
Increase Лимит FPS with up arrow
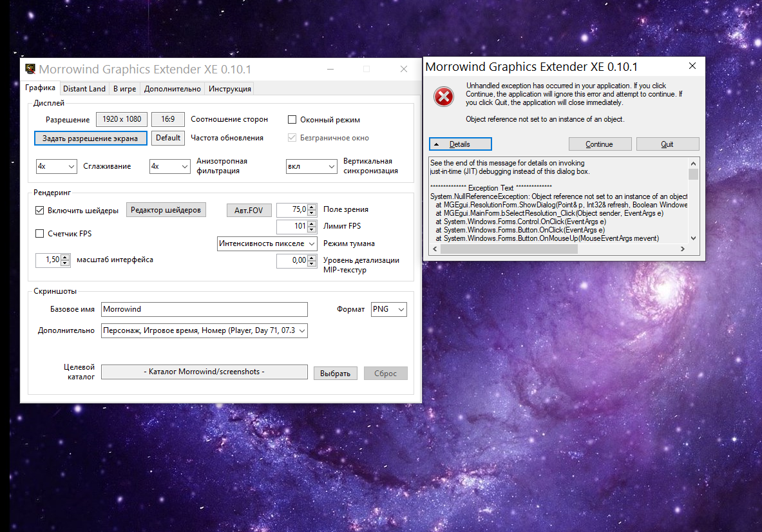312,223
